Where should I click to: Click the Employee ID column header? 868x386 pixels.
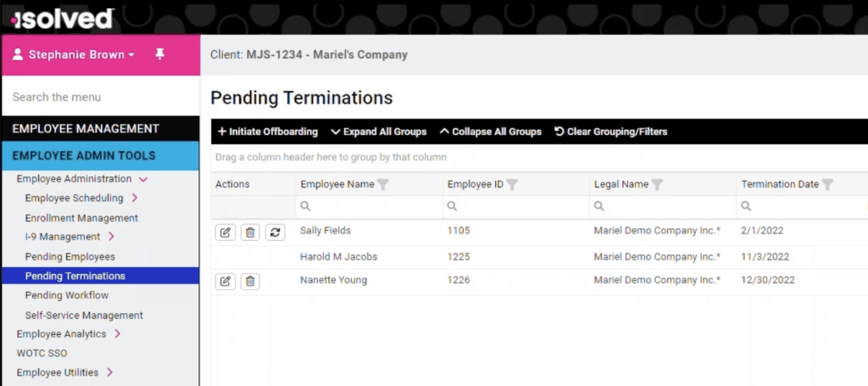[476, 184]
